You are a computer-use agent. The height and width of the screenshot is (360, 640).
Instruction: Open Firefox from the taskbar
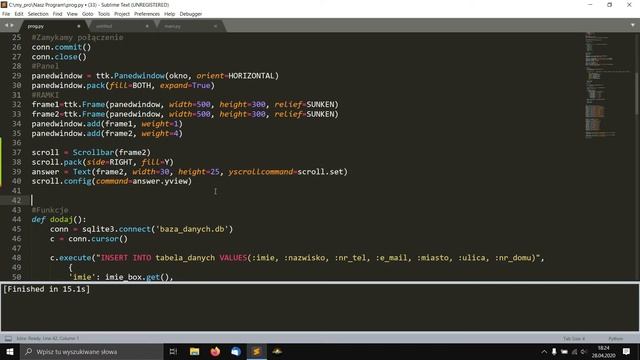(x=215, y=351)
